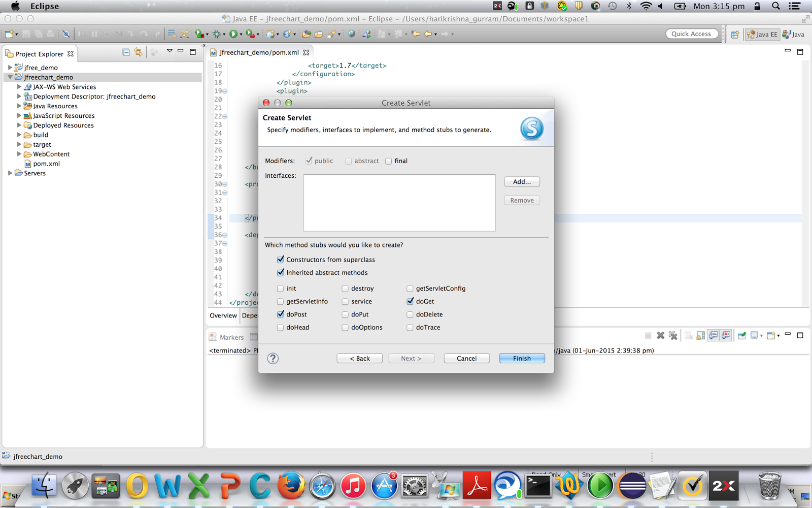The width and height of the screenshot is (812, 508).
Task: Click the Debug icon in the toolbar
Action: [217, 34]
